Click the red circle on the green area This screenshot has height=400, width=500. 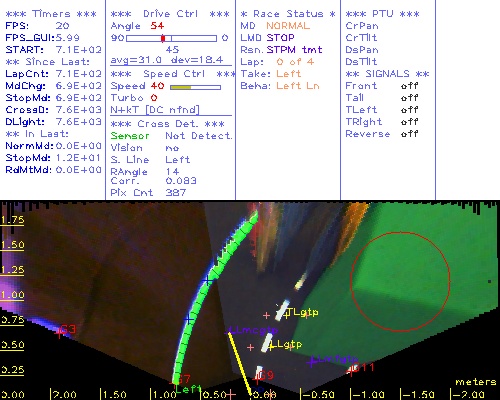400,282
